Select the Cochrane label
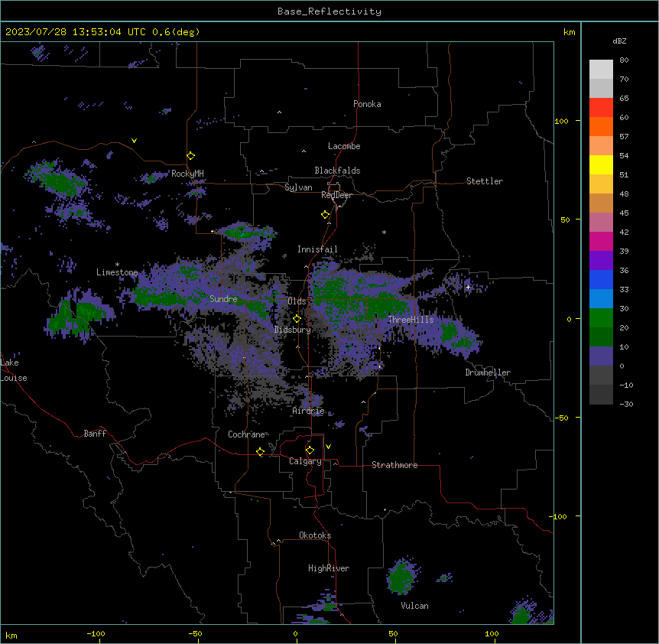Viewport: 659px width, 644px height. pos(246,434)
